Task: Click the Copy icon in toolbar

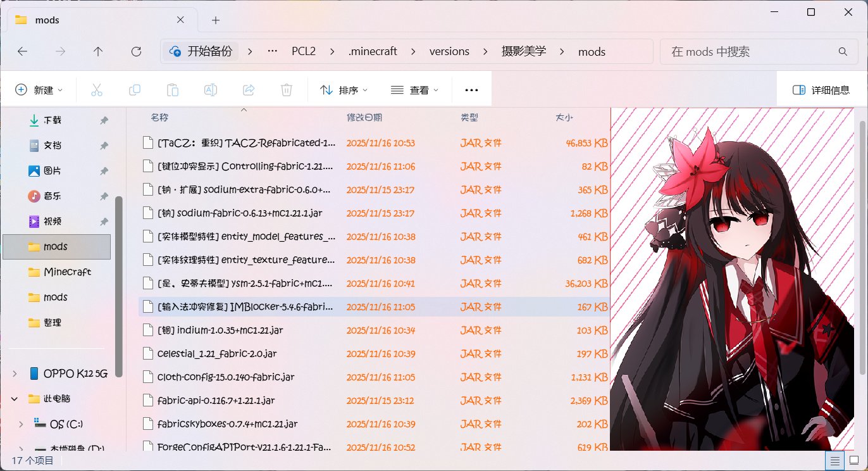Action: [135, 90]
